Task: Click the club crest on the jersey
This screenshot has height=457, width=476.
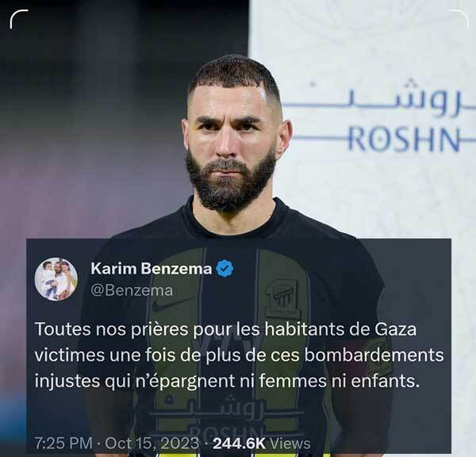Action: [282, 298]
